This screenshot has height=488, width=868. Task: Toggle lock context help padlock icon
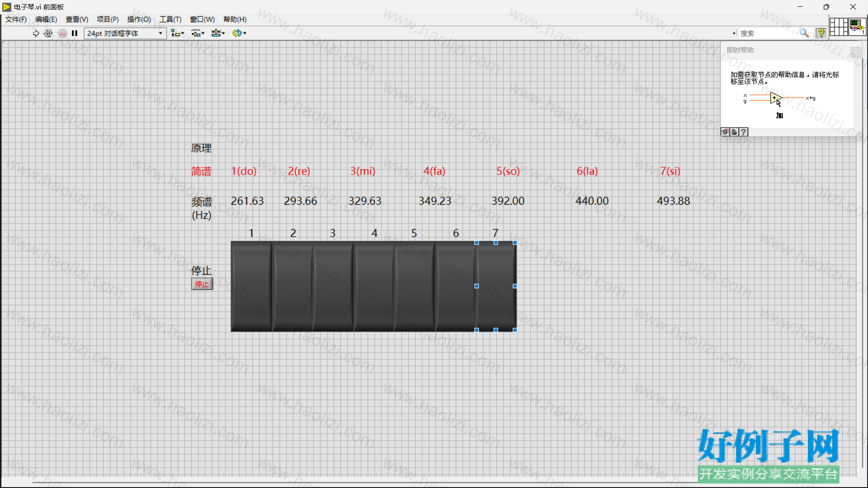coord(734,132)
